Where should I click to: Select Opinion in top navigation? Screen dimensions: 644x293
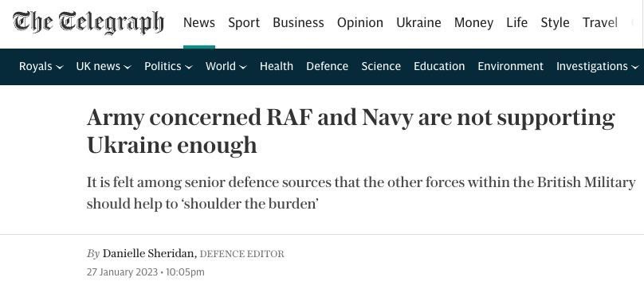[359, 22]
